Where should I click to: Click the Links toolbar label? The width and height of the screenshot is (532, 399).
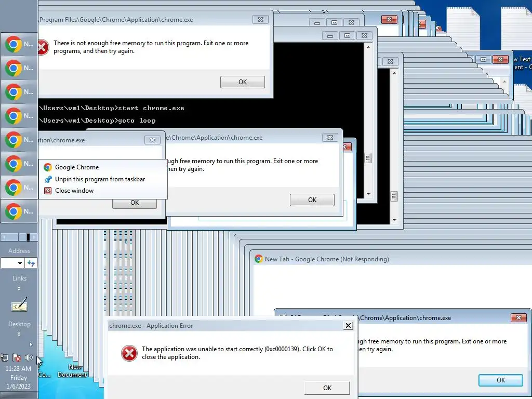(19, 278)
